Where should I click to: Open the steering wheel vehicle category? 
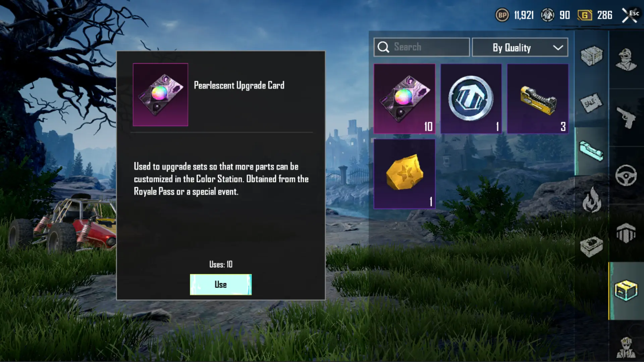coord(626,175)
